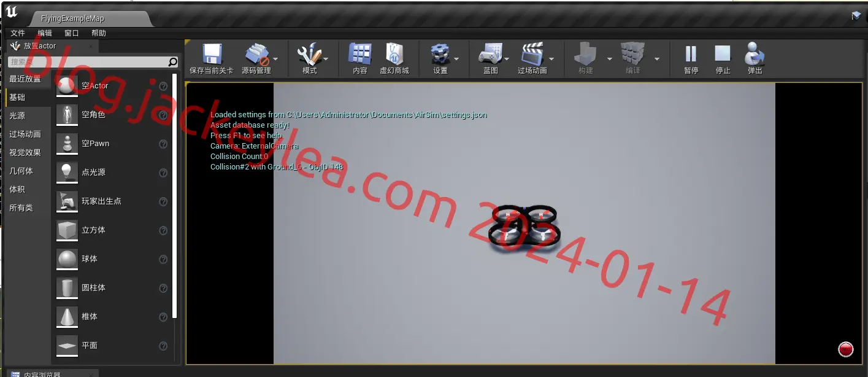Select the Empty Pawn (空Pawn) icon
Screen dimensions: 868x377
[67, 144]
